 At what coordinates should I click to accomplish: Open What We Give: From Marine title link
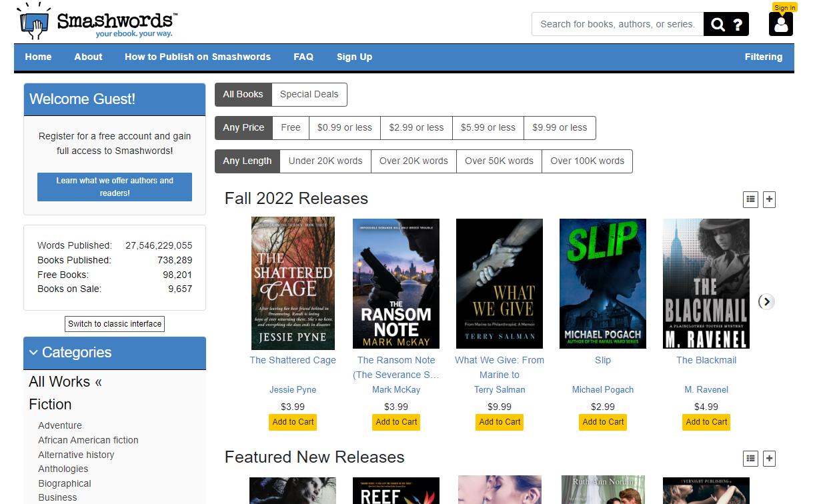[500, 367]
